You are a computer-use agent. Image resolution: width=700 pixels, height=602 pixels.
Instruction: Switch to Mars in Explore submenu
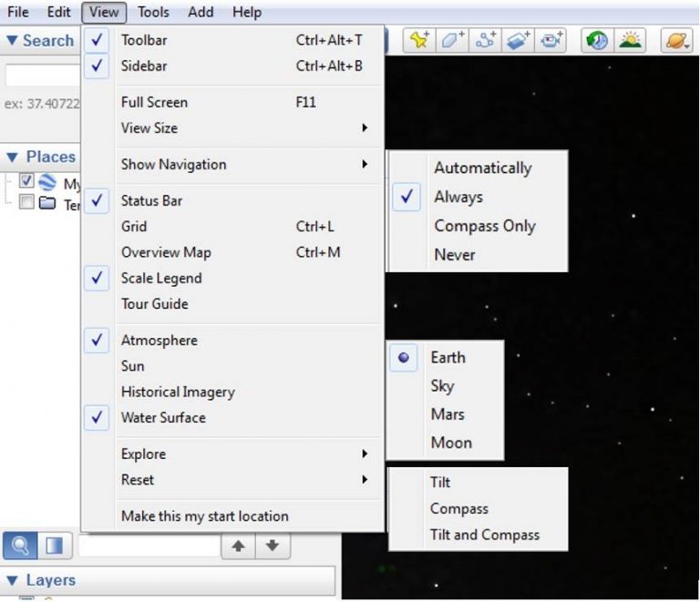pyautogui.click(x=445, y=414)
